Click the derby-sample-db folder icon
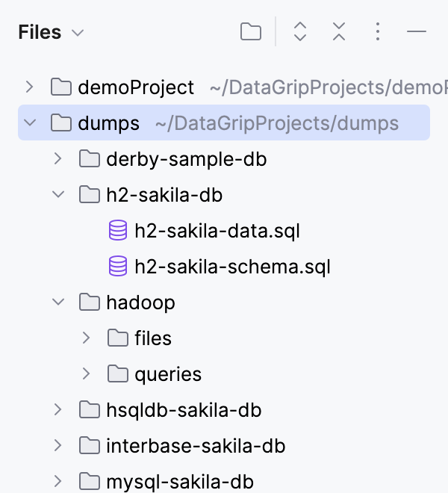The image size is (448, 493). (x=90, y=158)
